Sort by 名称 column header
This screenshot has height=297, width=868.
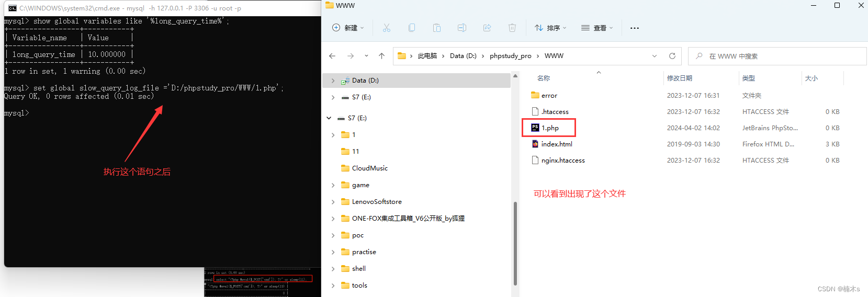click(x=544, y=78)
